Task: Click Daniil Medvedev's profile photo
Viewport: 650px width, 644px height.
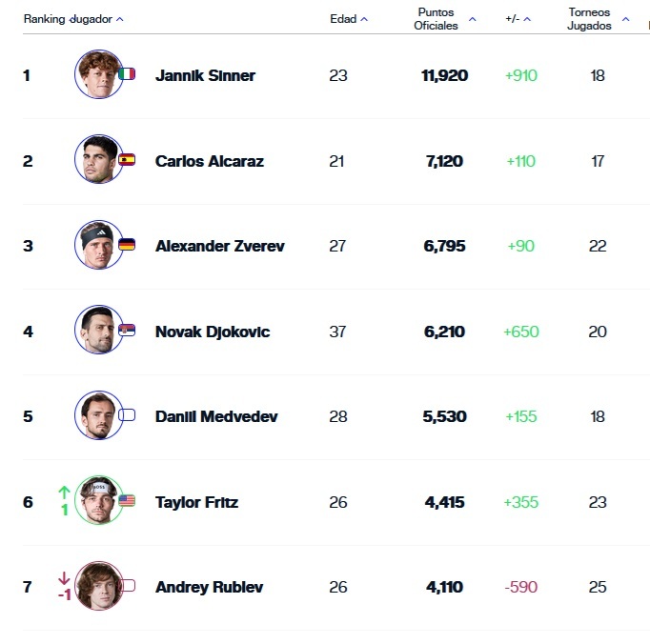Action: pos(99,414)
